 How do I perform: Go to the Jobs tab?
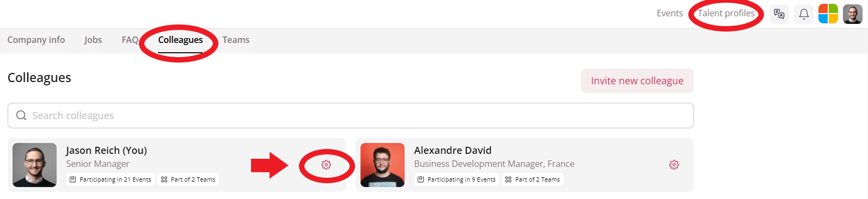tap(93, 40)
